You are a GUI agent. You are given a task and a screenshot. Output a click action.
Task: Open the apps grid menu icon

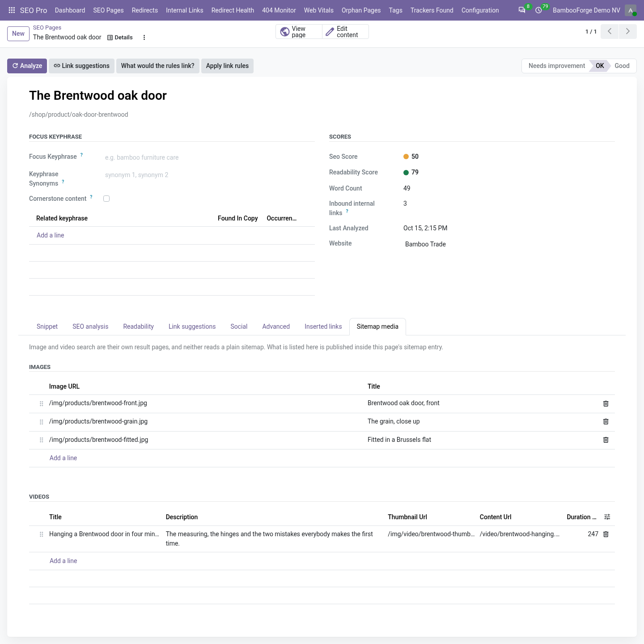pos(12,10)
